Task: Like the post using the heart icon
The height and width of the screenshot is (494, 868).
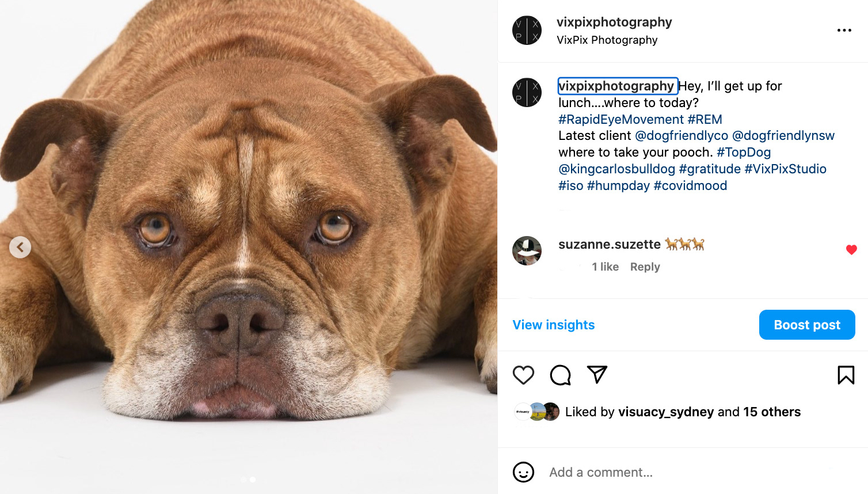Action: coord(522,375)
